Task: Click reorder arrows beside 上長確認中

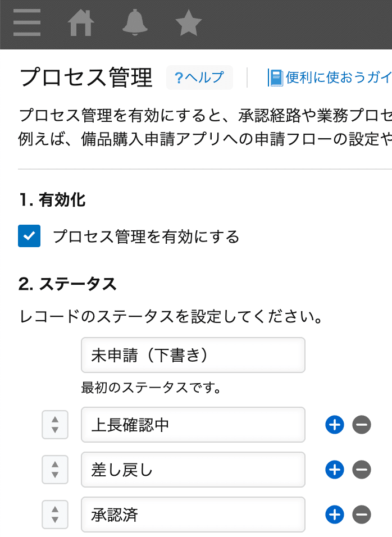Action: [x=55, y=425]
